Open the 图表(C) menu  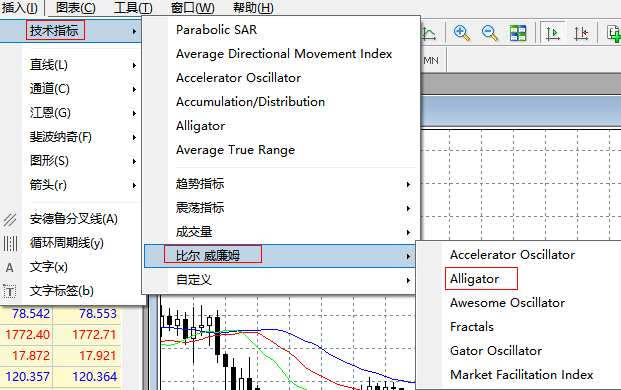[76, 8]
